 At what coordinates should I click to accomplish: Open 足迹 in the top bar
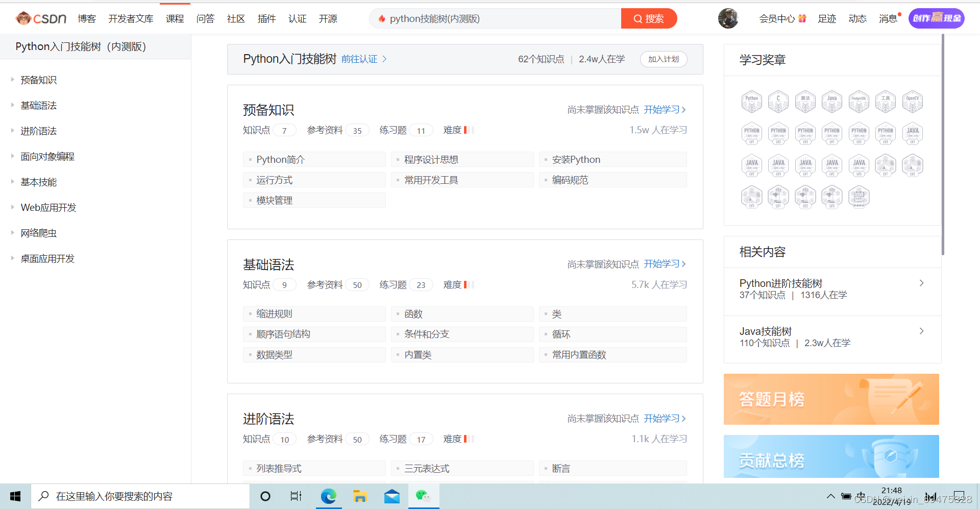(x=827, y=19)
